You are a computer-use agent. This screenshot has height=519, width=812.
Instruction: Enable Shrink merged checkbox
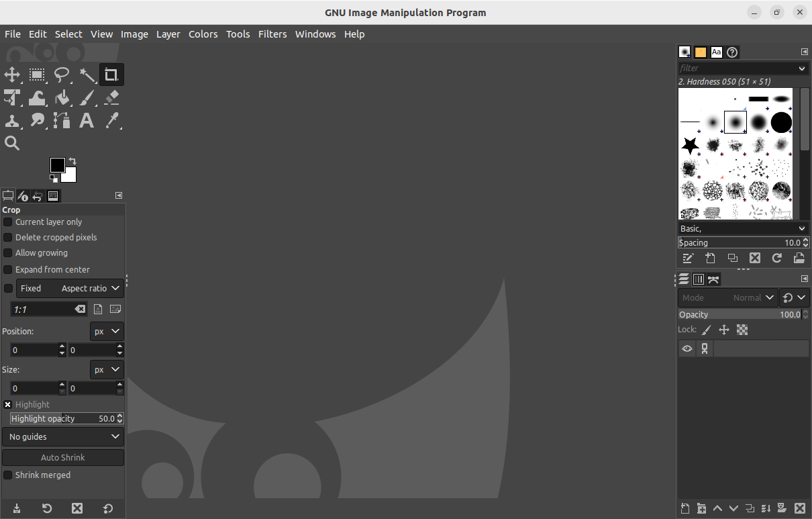pyautogui.click(x=8, y=475)
